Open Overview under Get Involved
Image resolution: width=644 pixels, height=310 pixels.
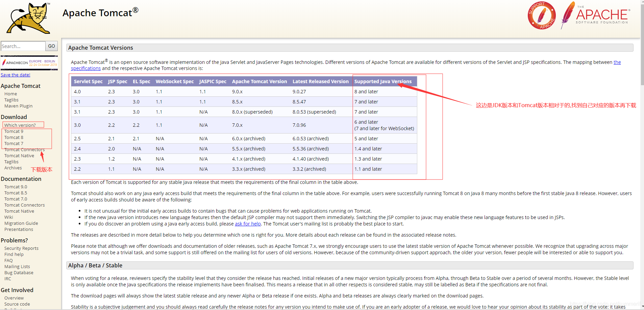tap(14, 298)
